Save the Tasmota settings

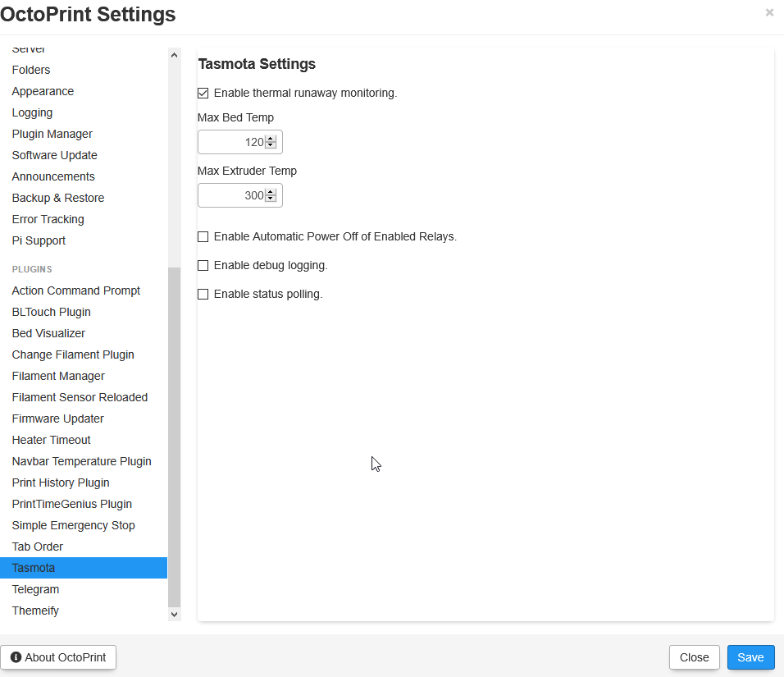[750, 657]
